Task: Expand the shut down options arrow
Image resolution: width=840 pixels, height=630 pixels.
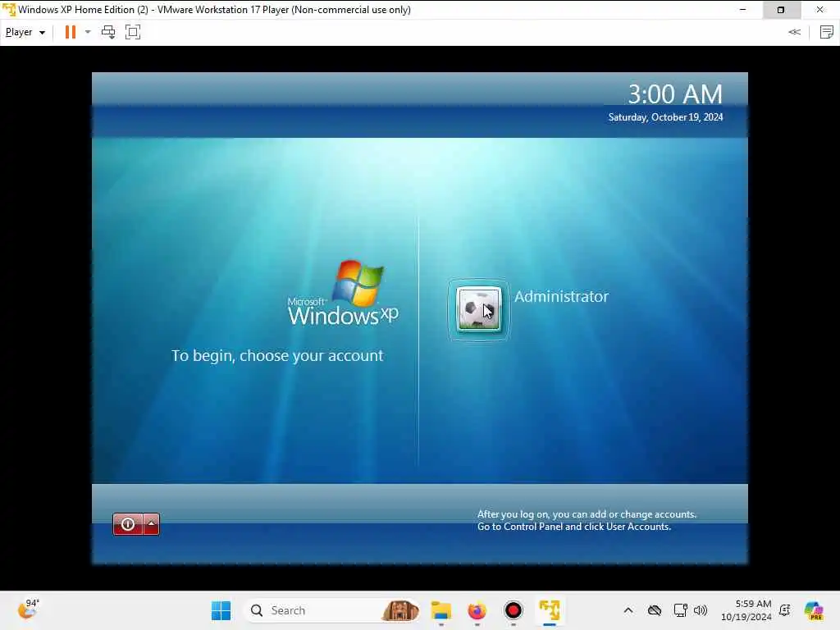Action: tap(151, 524)
